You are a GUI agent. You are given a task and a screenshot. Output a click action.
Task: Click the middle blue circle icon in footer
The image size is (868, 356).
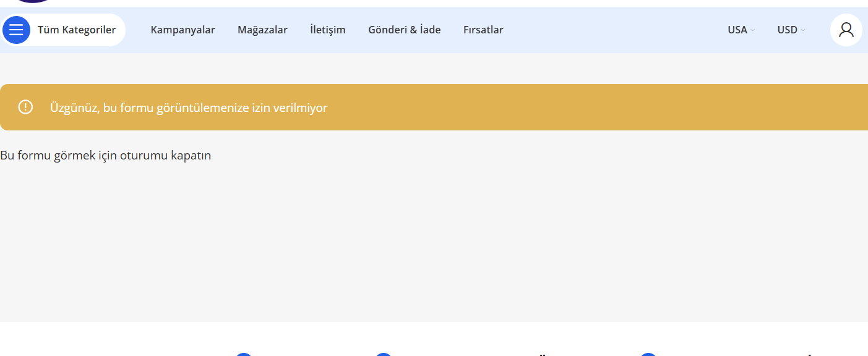coord(384,354)
